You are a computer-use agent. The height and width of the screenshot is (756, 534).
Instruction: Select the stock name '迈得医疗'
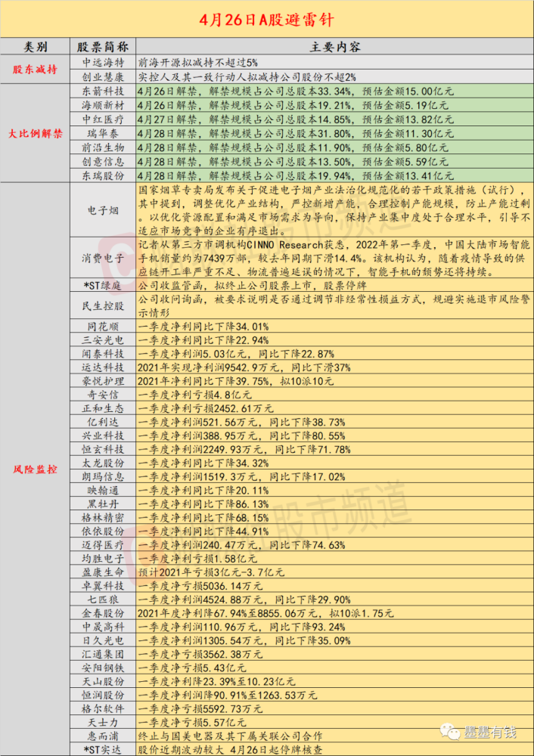pos(103,545)
